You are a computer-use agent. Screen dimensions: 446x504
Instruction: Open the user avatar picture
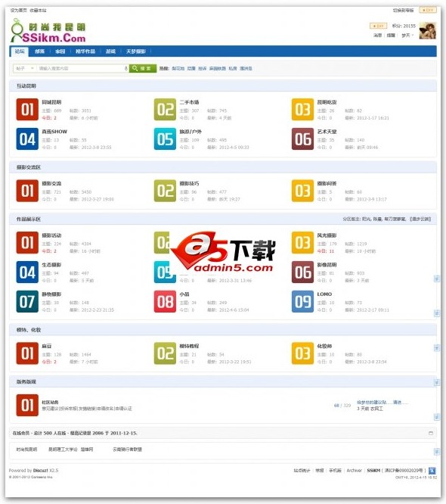(428, 31)
